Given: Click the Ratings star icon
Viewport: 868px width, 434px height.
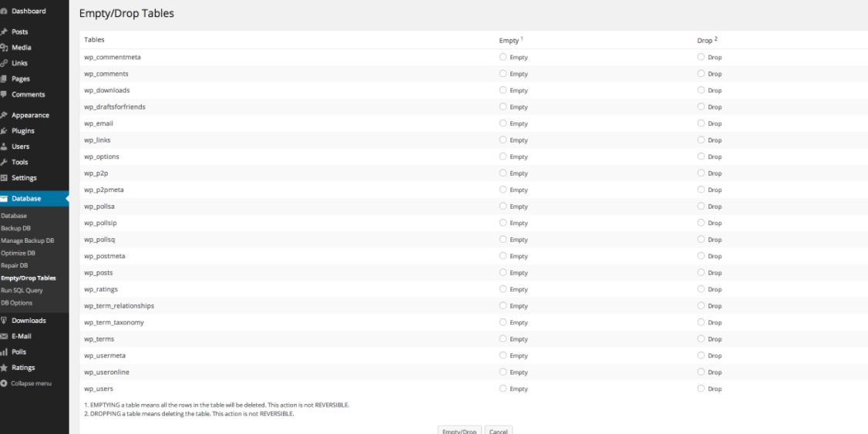Looking at the screenshot, I should click(x=4, y=368).
